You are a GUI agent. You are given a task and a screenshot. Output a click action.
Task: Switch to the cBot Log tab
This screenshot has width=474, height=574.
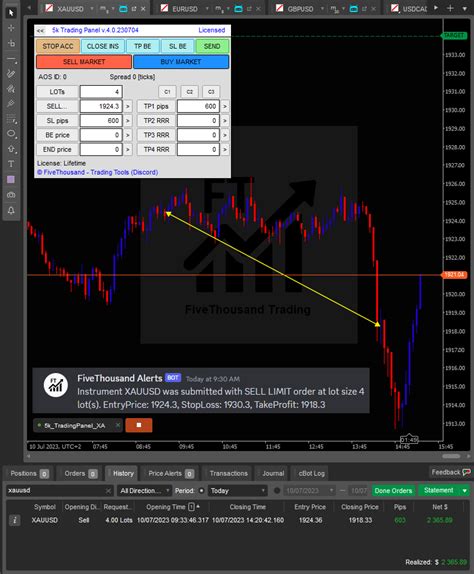click(311, 473)
